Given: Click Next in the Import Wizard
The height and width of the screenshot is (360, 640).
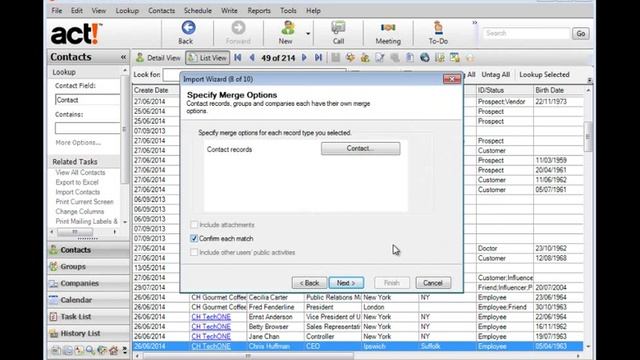Looking at the screenshot, I should [346, 283].
